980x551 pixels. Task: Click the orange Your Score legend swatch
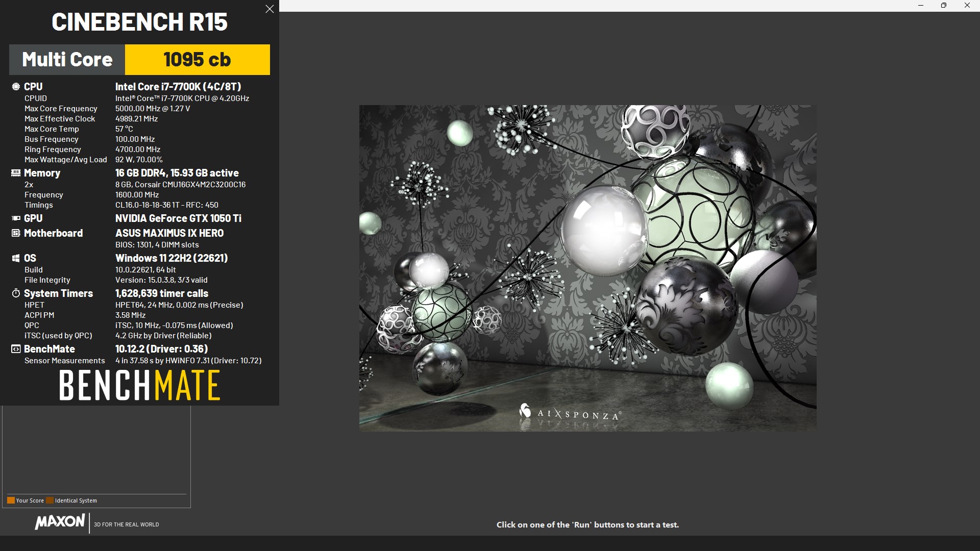(11, 500)
